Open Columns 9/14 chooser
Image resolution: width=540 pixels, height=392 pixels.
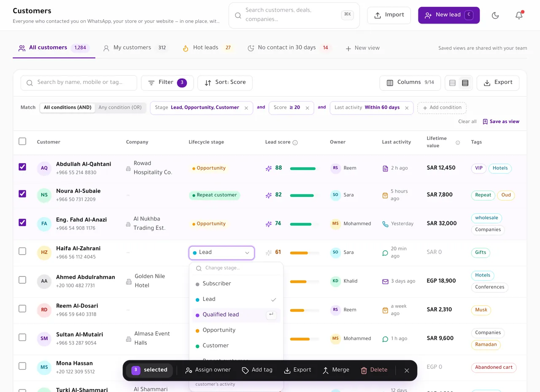tap(410, 83)
